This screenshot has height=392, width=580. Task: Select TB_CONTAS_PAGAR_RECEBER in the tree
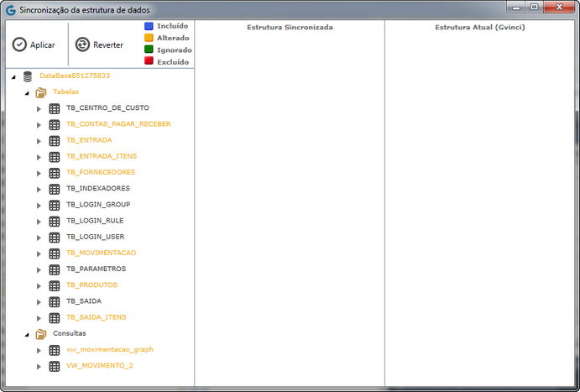(x=118, y=124)
